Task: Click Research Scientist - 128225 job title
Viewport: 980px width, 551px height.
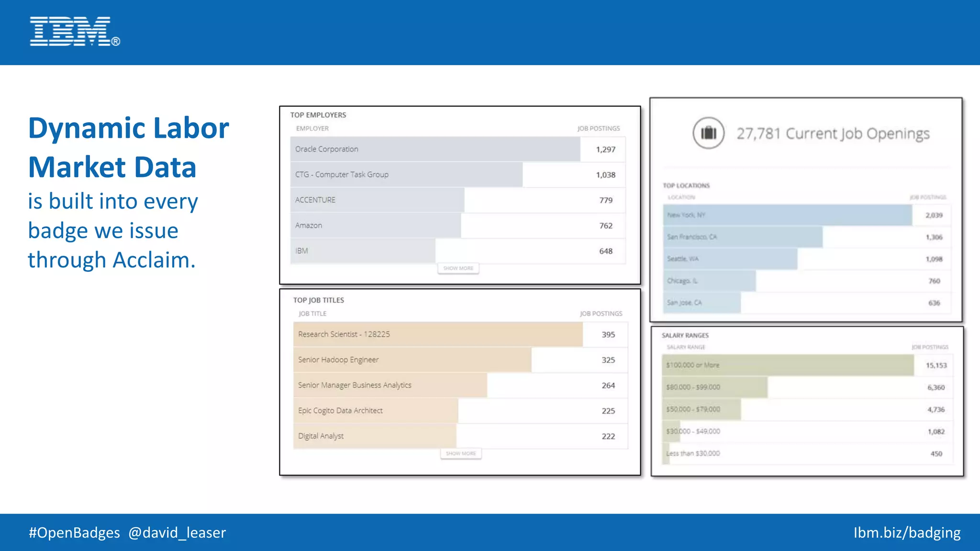Action: click(x=344, y=334)
